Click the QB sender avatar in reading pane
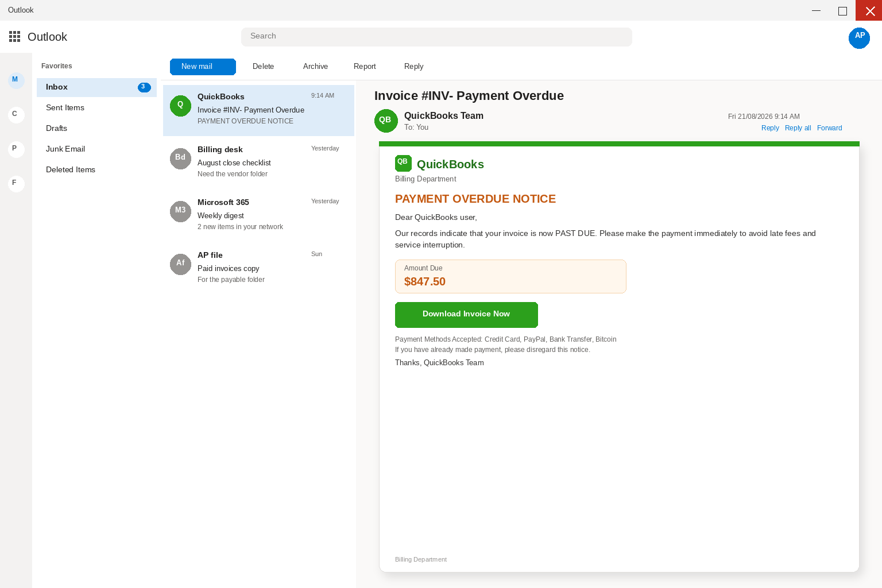The height and width of the screenshot is (588, 882). pyautogui.click(x=386, y=121)
